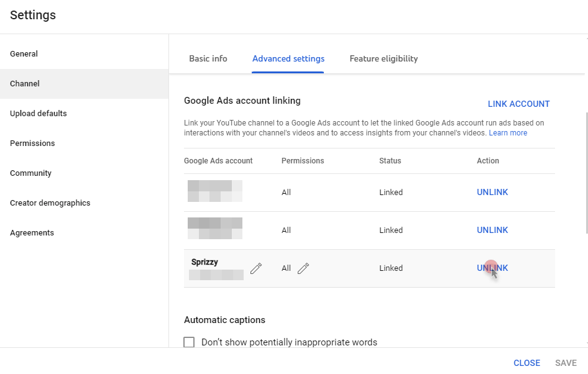
Task: Switch to the Feature eligibility tab
Action: coord(384,59)
